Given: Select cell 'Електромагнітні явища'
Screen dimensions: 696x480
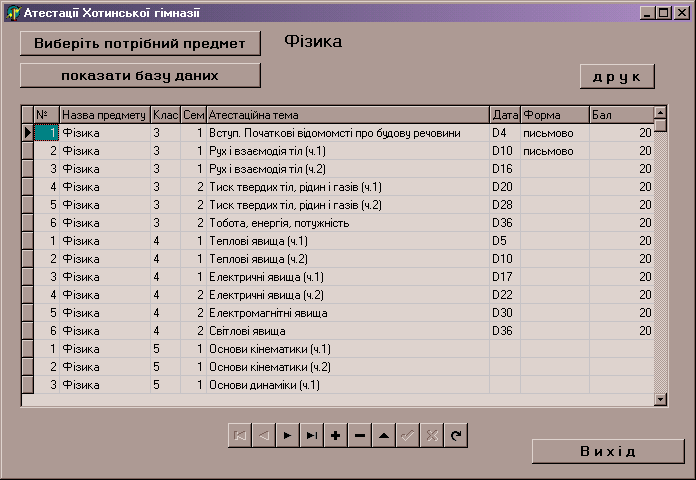Looking at the screenshot, I should click(348, 313).
